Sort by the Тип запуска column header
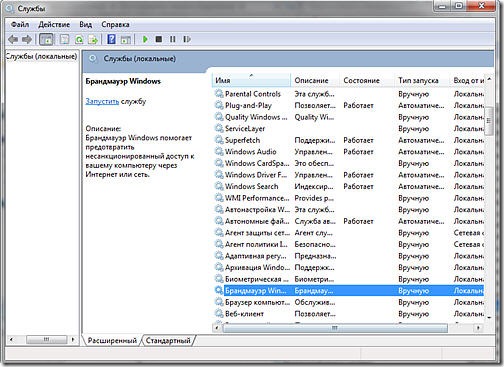The image size is (504, 367). pos(422,80)
